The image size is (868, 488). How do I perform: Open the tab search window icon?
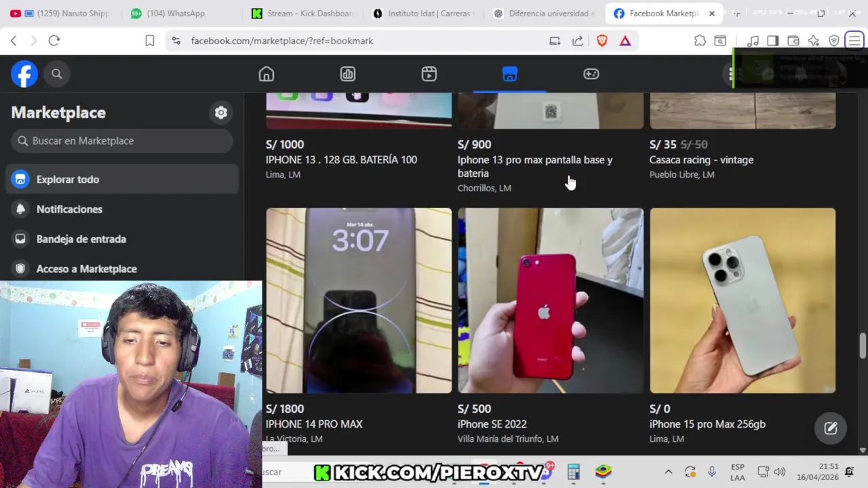pos(720,41)
